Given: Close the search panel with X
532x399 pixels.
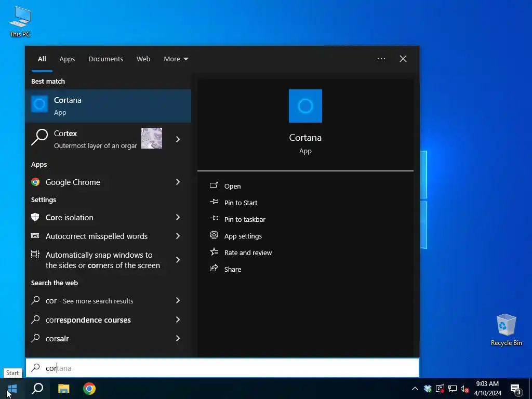Looking at the screenshot, I should 403,59.
